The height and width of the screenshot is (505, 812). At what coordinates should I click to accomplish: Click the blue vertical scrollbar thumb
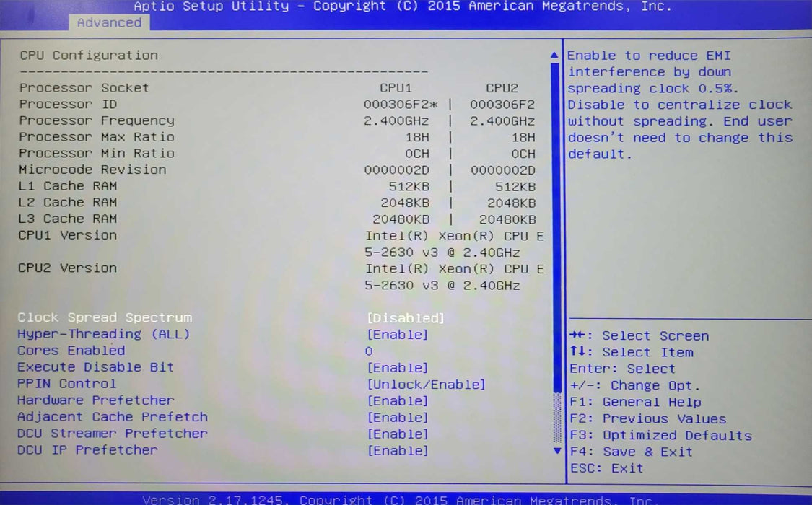(x=556, y=228)
